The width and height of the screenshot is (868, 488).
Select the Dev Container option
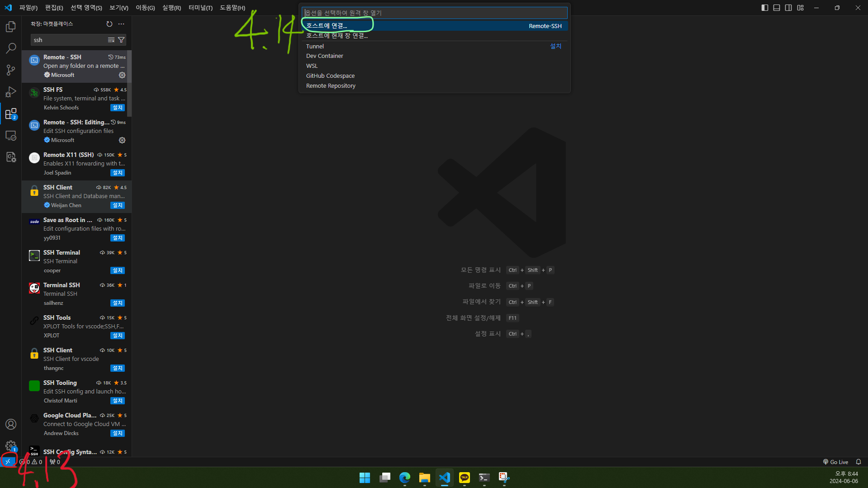tap(435, 56)
